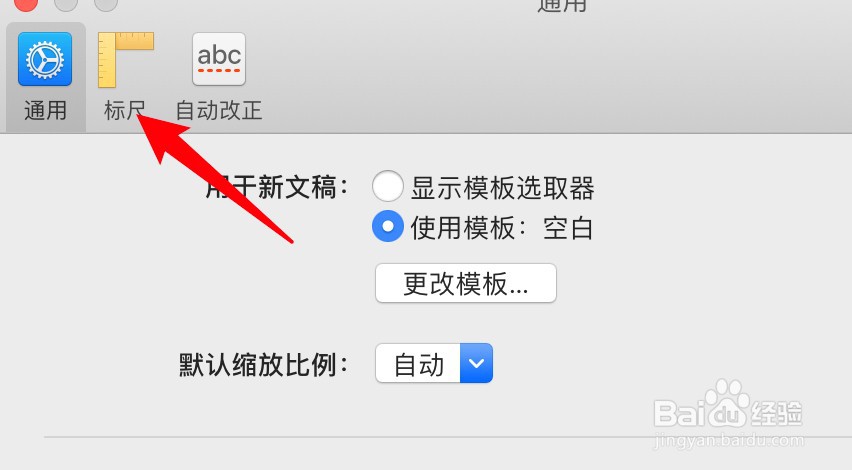852x470 pixels.
Task: Select the blue 通用 gear icon
Action: click(x=45, y=59)
